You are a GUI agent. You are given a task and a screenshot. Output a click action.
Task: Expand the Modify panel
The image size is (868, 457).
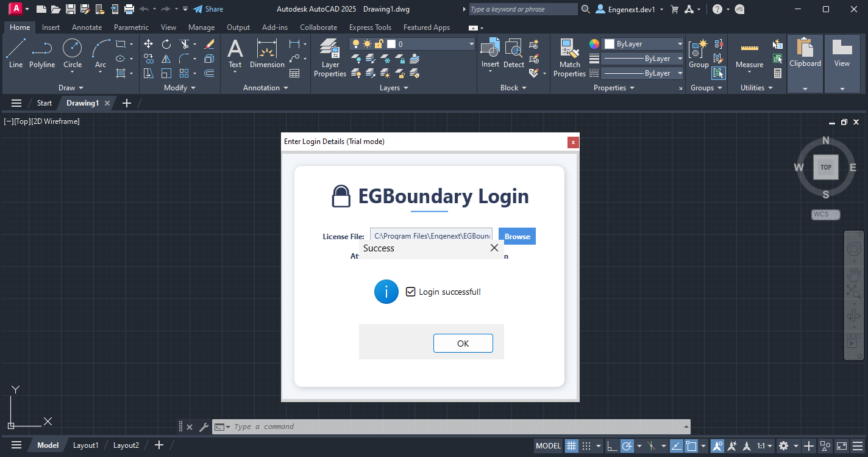click(180, 88)
